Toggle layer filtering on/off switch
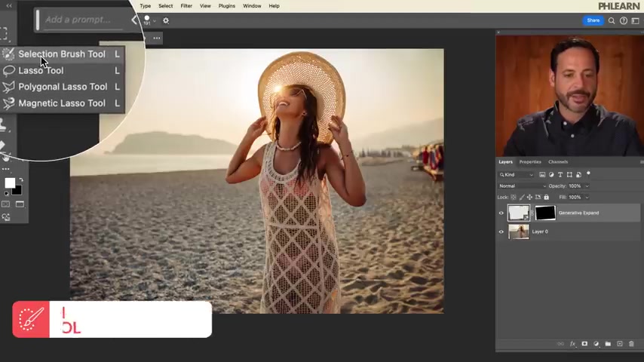Viewport: 644px width, 362px height. 588,173
